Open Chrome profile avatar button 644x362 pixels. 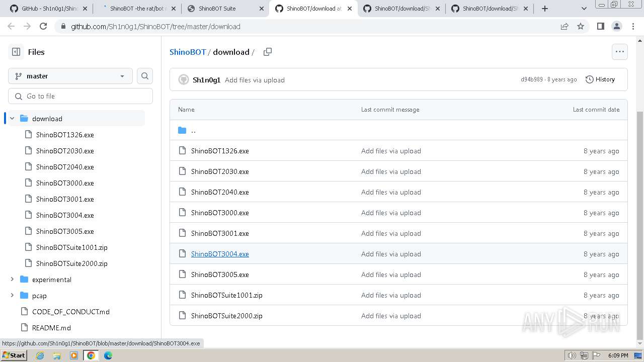(617, 26)
